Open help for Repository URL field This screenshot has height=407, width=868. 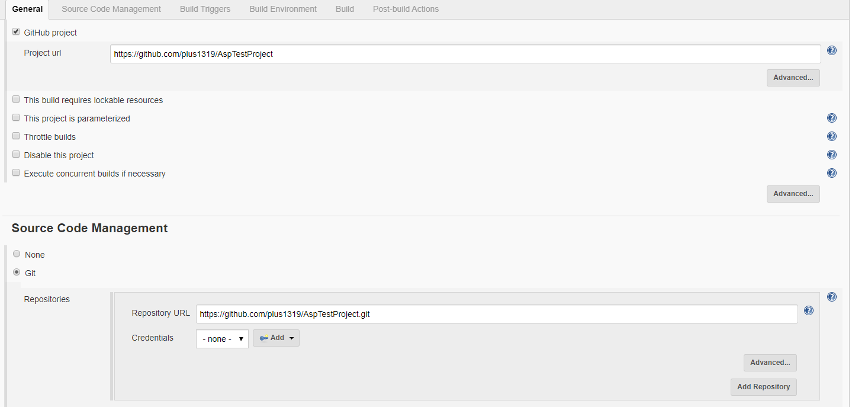click(808, 310)
